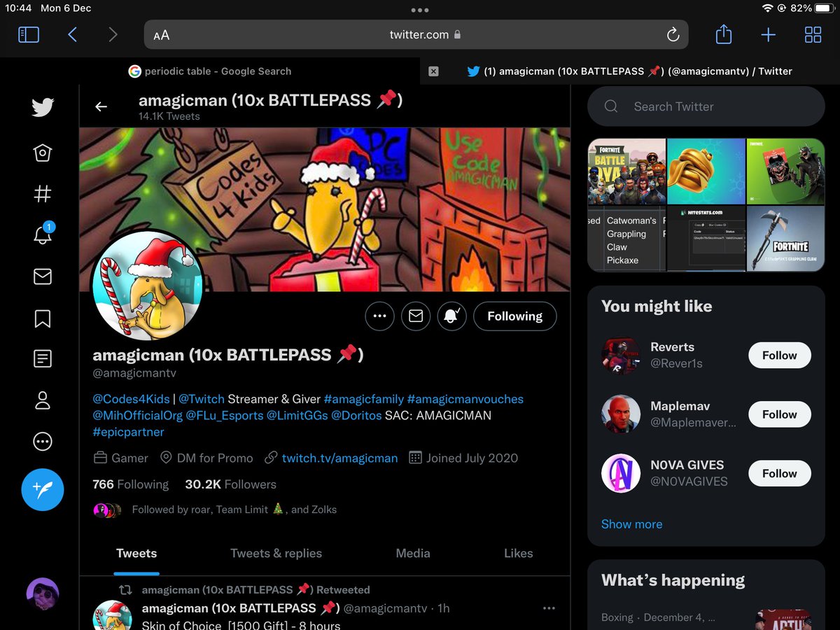Follow the NOVA GIVES account
This screenshot has width=840, height=630.
[780, 473]
